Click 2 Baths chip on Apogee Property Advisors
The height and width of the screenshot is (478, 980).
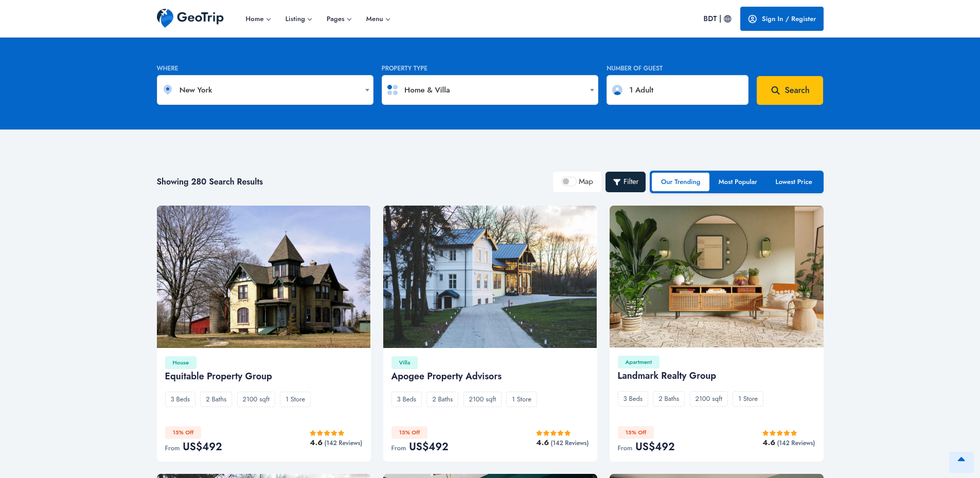tap(442, 399)
